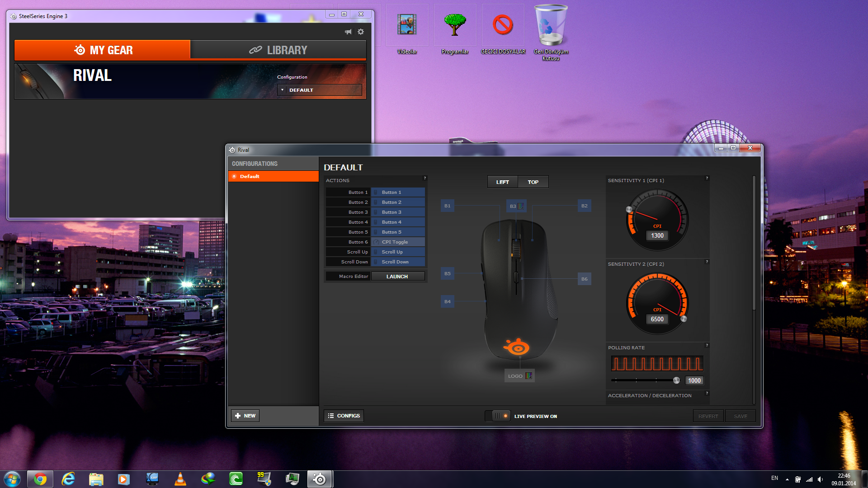The image size is (868, 488).
Task: Open the Programlar desktop shortcut
Action: pos(455,30)
